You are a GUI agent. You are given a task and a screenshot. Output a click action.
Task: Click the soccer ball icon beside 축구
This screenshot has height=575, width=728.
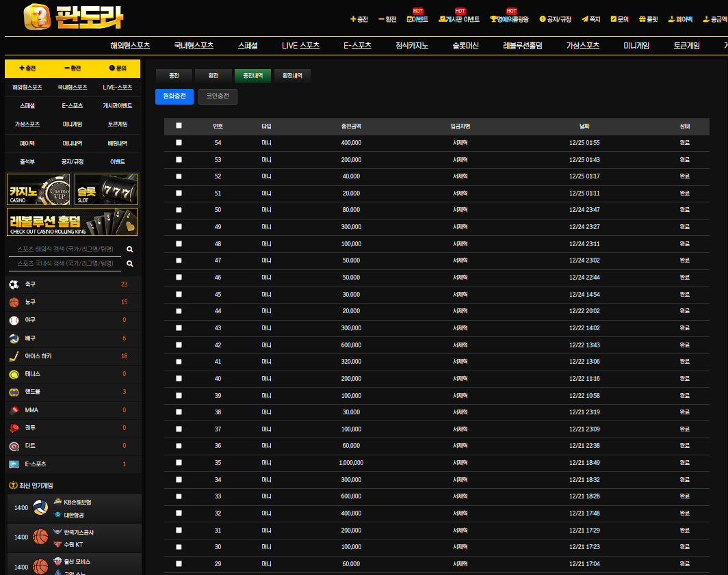(14, 284)
